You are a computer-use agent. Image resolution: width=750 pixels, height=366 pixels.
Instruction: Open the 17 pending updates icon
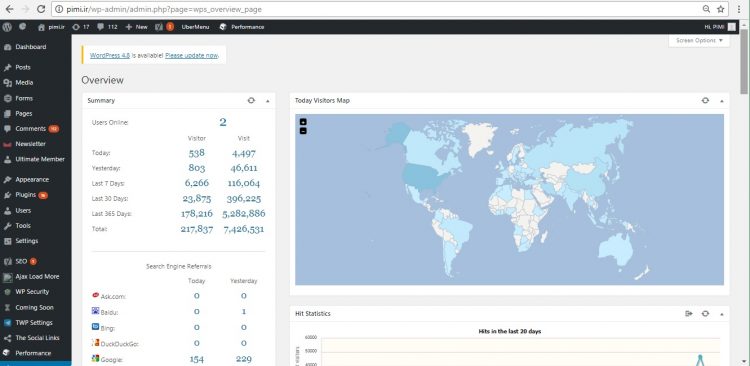[80, 27]
